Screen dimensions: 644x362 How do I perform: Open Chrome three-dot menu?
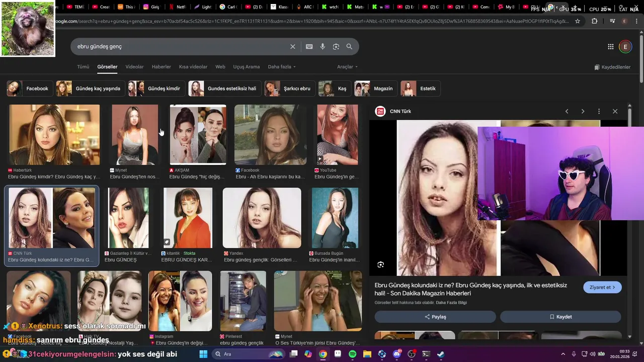pyautogui.click(x=637, y=21)
